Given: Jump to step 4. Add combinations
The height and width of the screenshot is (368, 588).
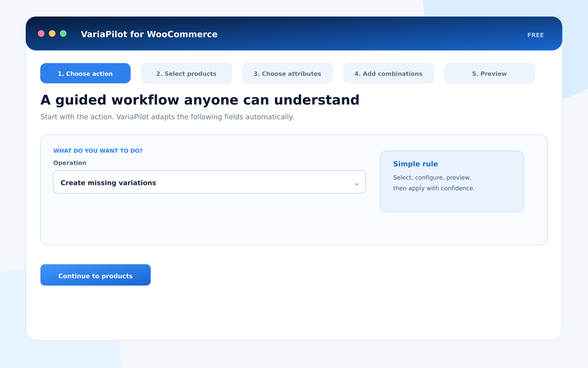Looking at the screenshot, I should (388, 73).
